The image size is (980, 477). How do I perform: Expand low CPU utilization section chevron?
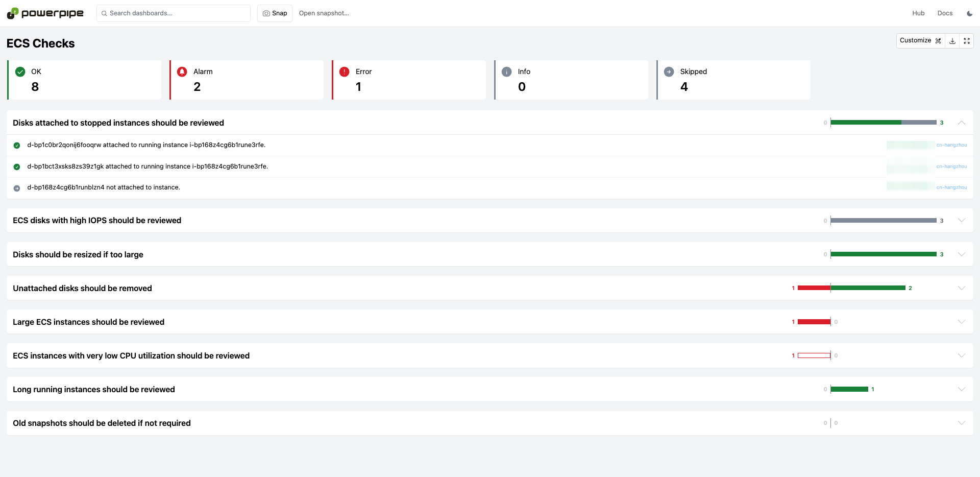point(962,355)
